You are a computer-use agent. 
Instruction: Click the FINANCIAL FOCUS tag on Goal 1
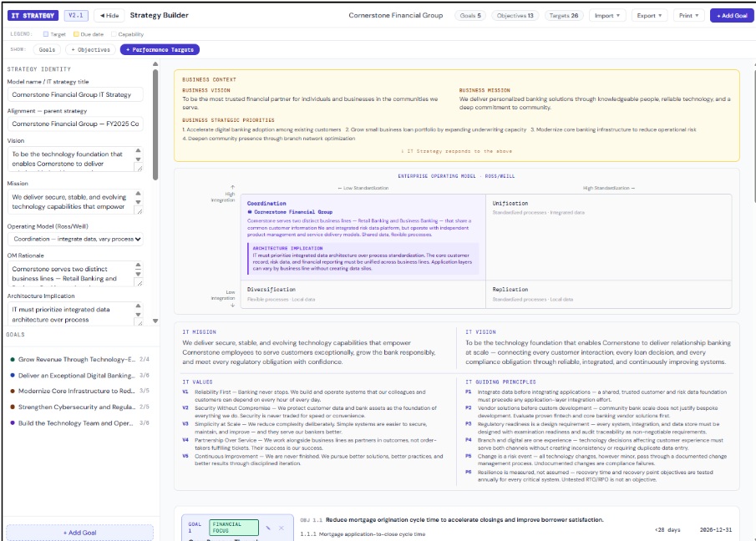click(x=234, y=528)
